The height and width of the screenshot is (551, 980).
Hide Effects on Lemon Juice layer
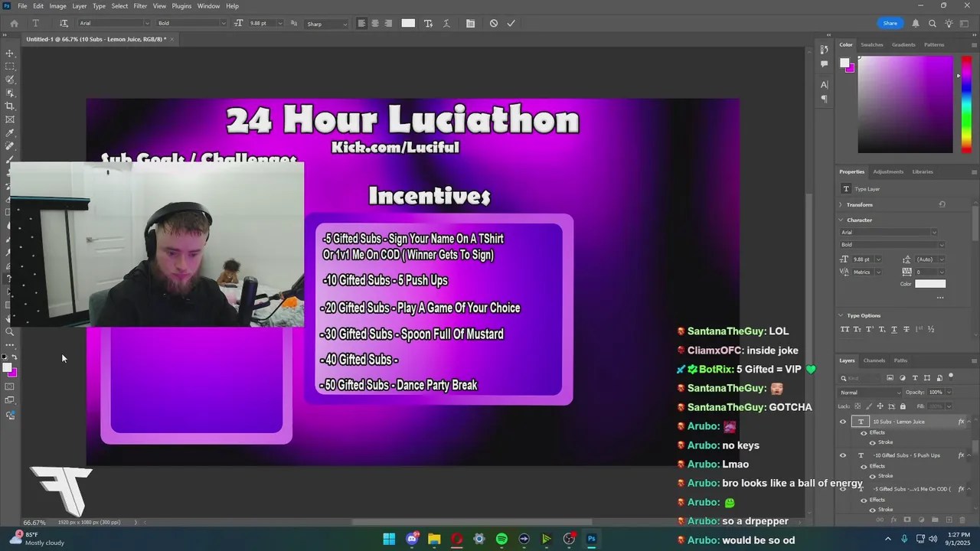(864, 432)
